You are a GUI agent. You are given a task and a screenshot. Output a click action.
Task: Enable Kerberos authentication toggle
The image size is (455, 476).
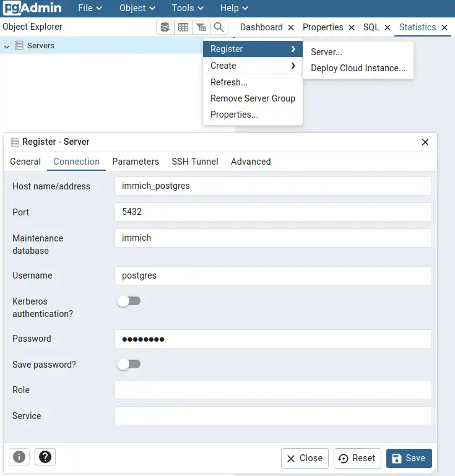tap(129, 301)
